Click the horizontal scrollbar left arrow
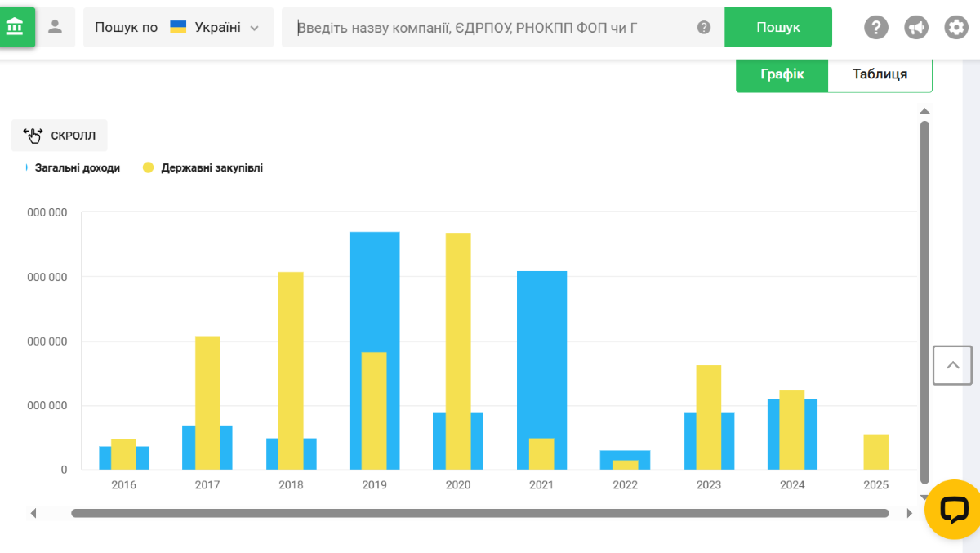 [x=33, y=513]
